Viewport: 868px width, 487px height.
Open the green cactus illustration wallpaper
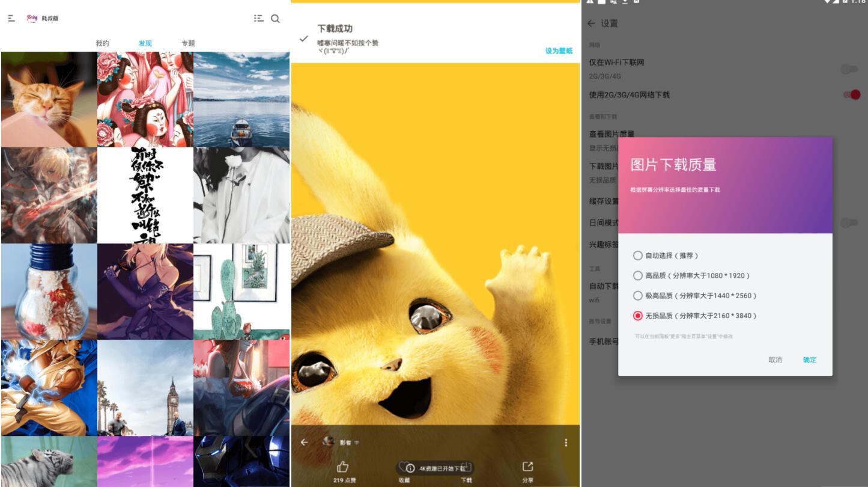241,292
